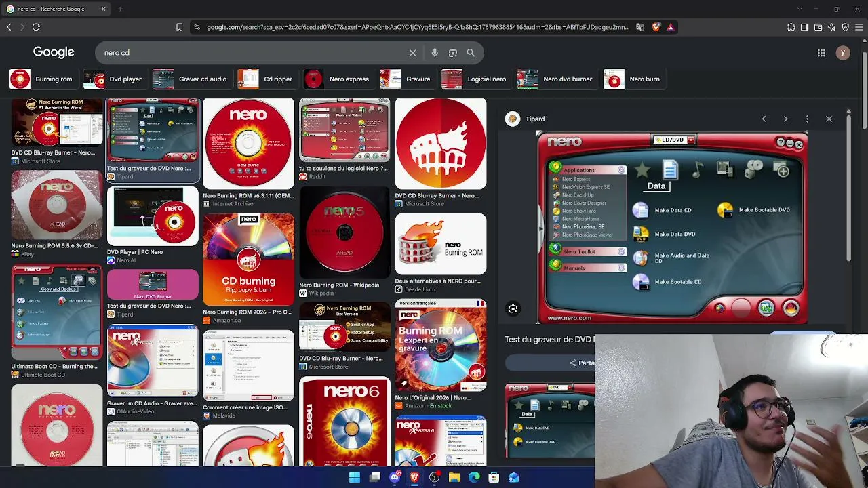Viewport: 868px width, 488px height.
Task: Click the translate page icon in the address bar
Action: (639, 27)
